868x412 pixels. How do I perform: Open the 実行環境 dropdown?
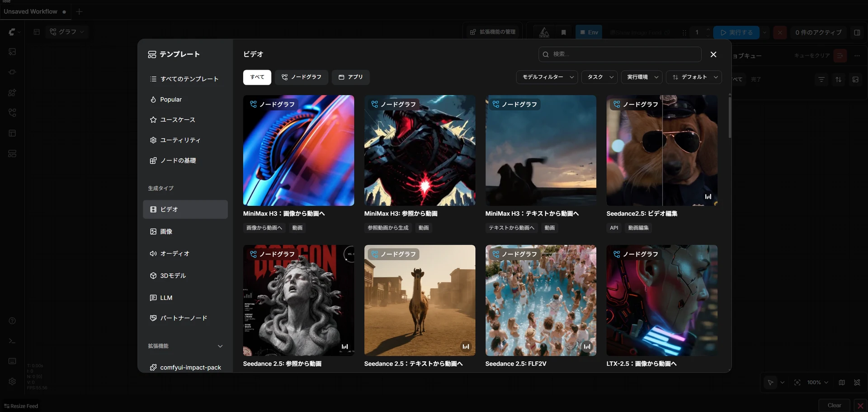pyautogui.click(x=642, y=77)
